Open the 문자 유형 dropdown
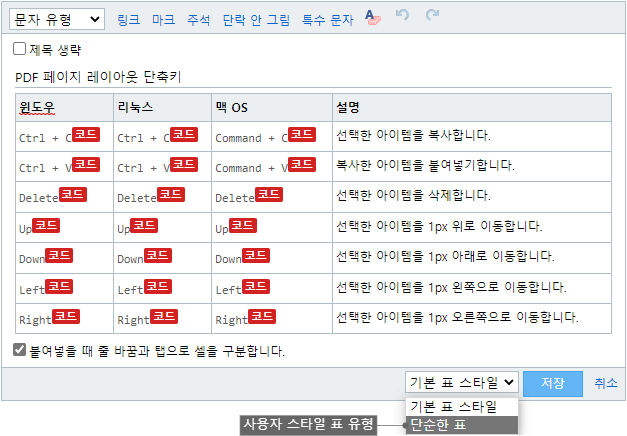This screenshot has width=627, height=436. coord(57,19)
